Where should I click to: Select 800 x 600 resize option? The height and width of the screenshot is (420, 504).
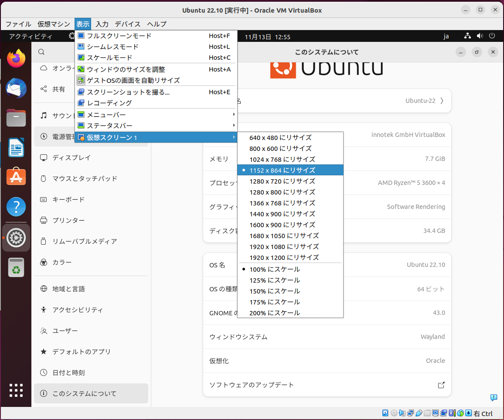click(290, 149)
